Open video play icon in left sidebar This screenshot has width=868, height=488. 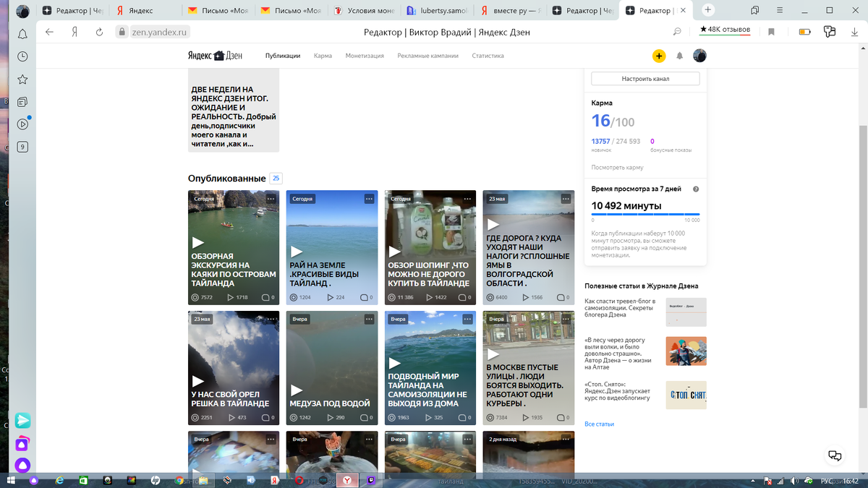(22, 124)
